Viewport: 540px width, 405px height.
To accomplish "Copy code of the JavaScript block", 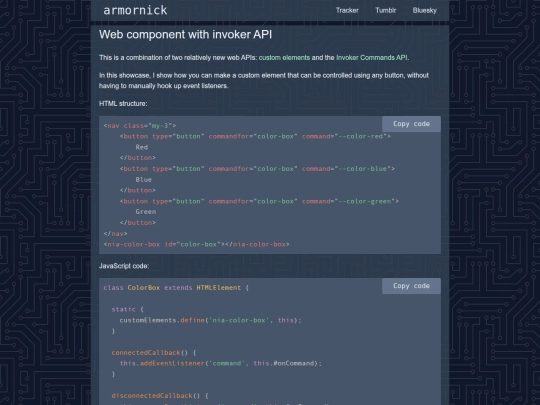I will (x=411, y=286).
